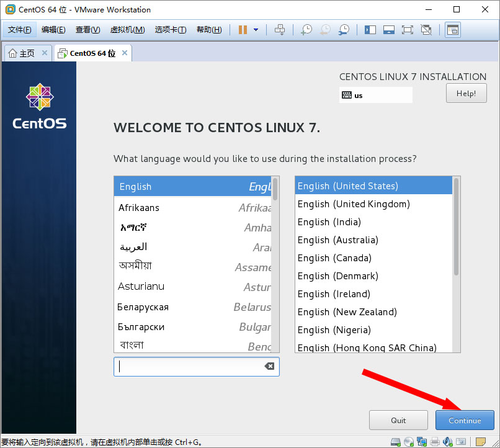
Task: Open the 虚拟机(M) menu
Action: (x=127, y=30)
